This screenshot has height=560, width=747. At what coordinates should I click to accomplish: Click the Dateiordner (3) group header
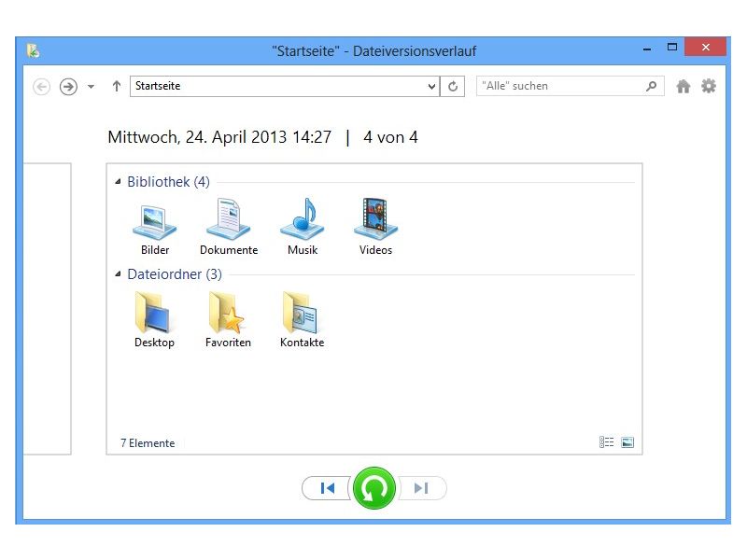coord(175,274)
